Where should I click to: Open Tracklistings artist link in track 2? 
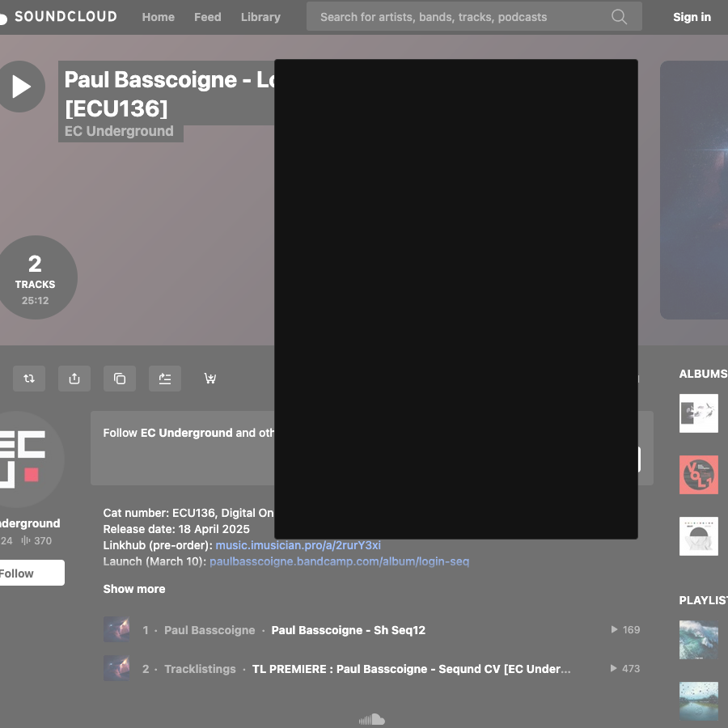coord(200,669)
